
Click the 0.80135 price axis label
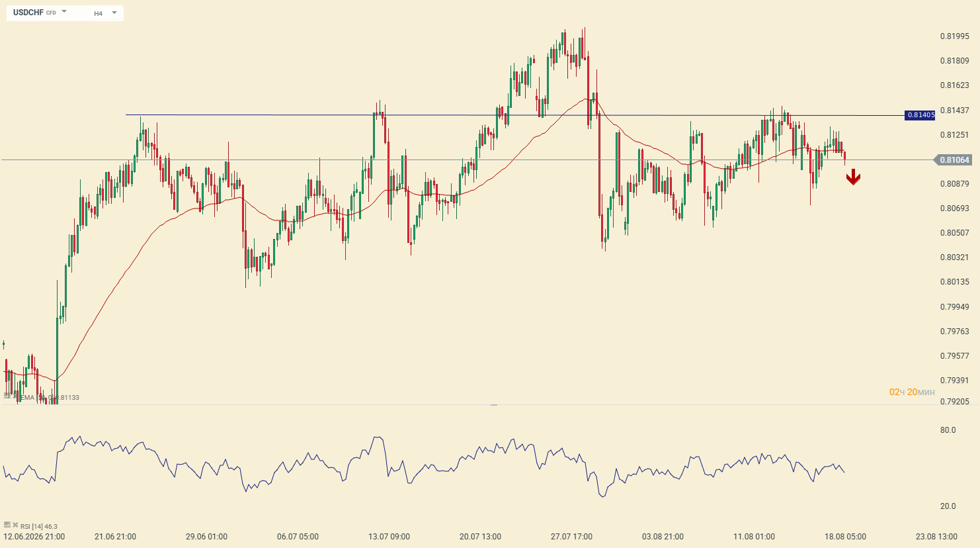955,282
